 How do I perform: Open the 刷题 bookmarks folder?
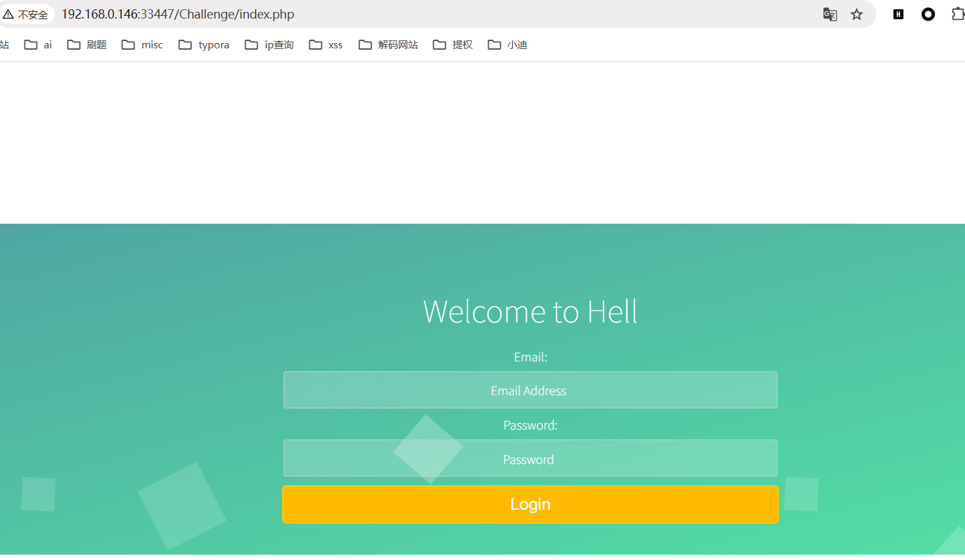(x=87, y=44)
